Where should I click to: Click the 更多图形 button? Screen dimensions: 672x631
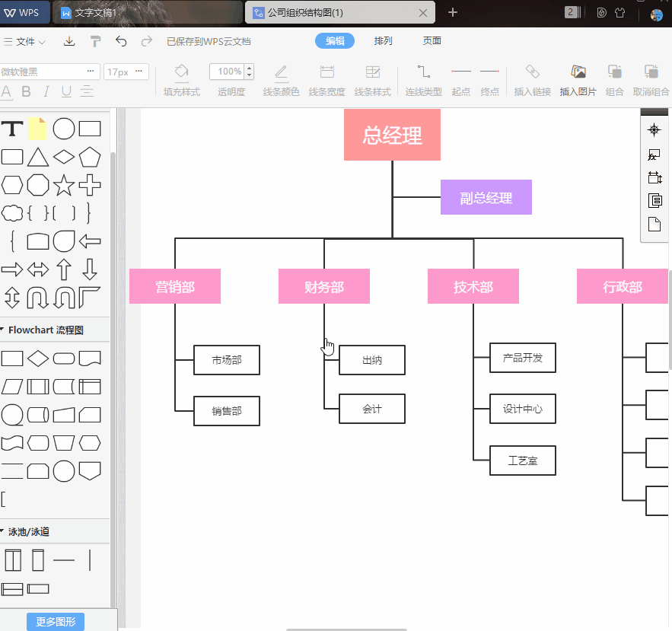click(x=55, y=621)
